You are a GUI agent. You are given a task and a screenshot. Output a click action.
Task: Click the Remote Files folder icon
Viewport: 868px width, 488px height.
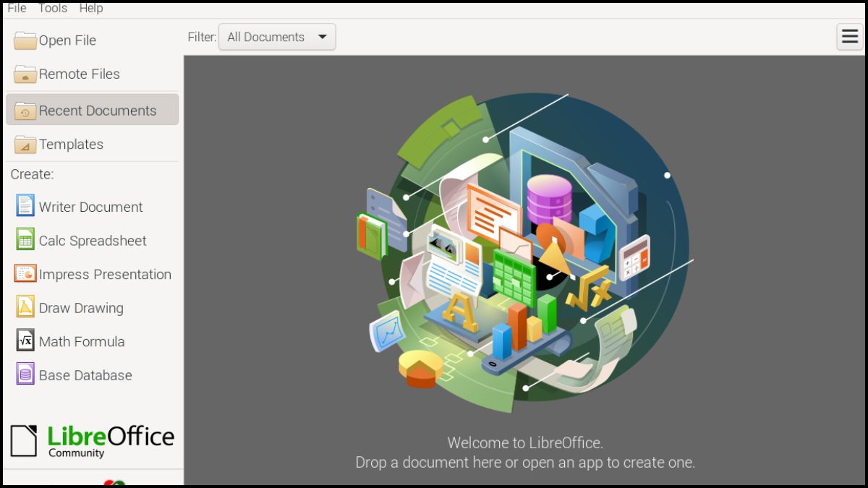pos(25,74)
